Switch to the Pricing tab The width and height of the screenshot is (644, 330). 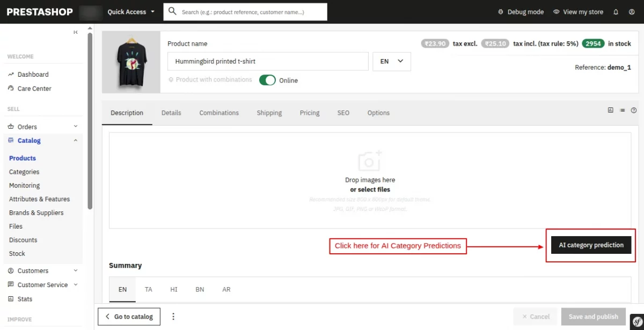[309, 113]
